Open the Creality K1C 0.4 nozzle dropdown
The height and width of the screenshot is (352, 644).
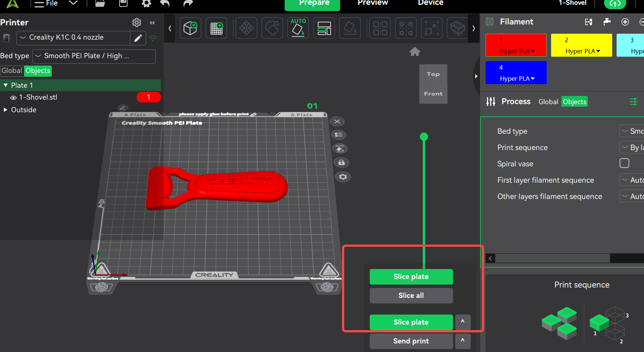coord(73,38)
